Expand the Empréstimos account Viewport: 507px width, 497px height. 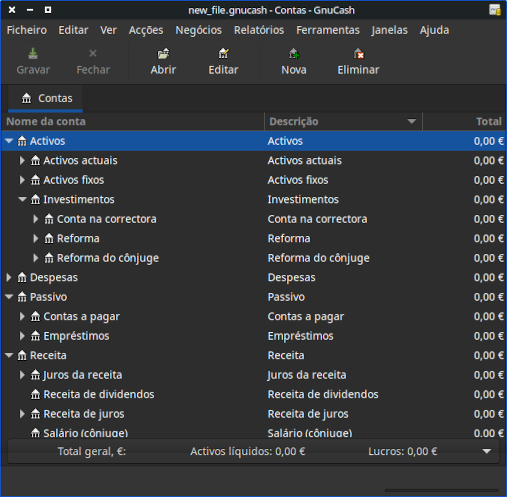22,336
